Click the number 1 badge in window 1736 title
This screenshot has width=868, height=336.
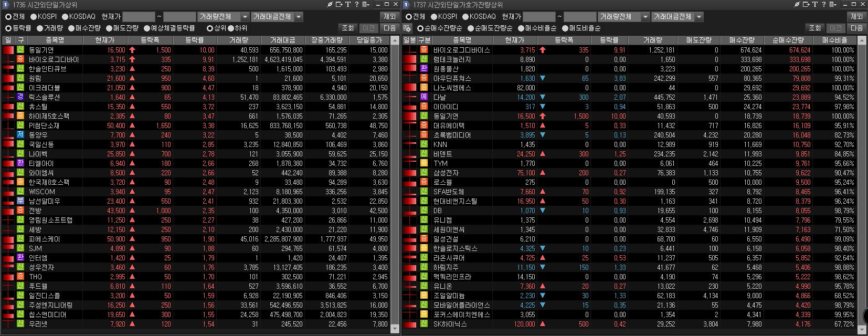6,4
